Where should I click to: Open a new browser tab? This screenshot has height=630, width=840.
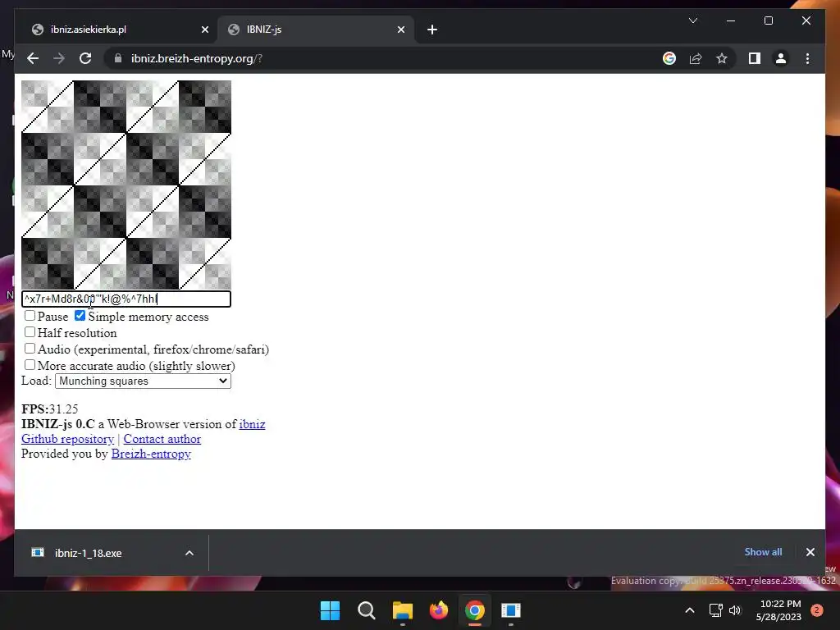[432, 30]
